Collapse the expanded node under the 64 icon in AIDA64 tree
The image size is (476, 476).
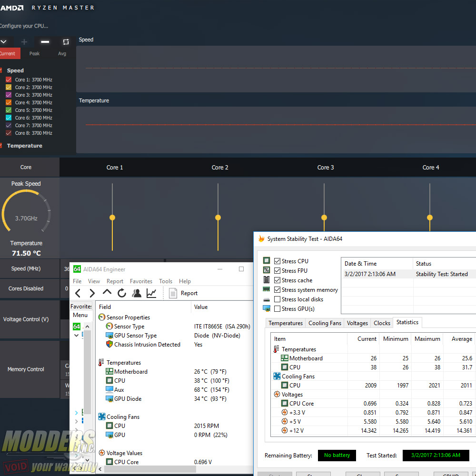(77, 335)
